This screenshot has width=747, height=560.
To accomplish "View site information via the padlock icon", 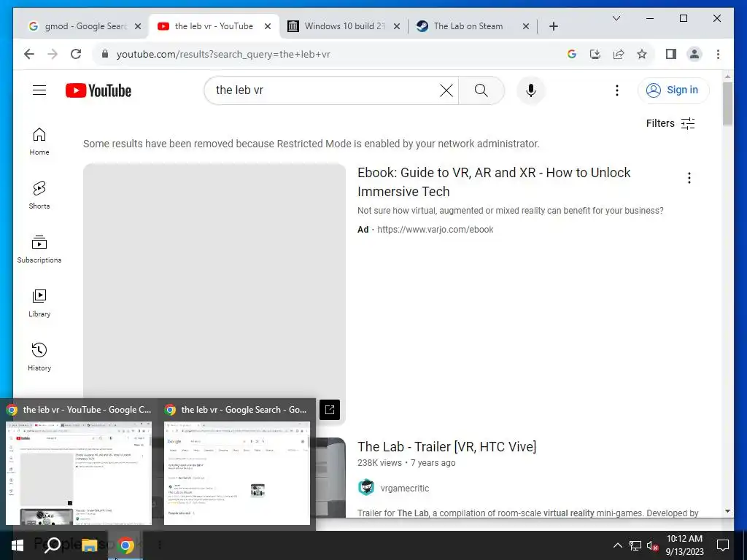I will tap(105, 54).
